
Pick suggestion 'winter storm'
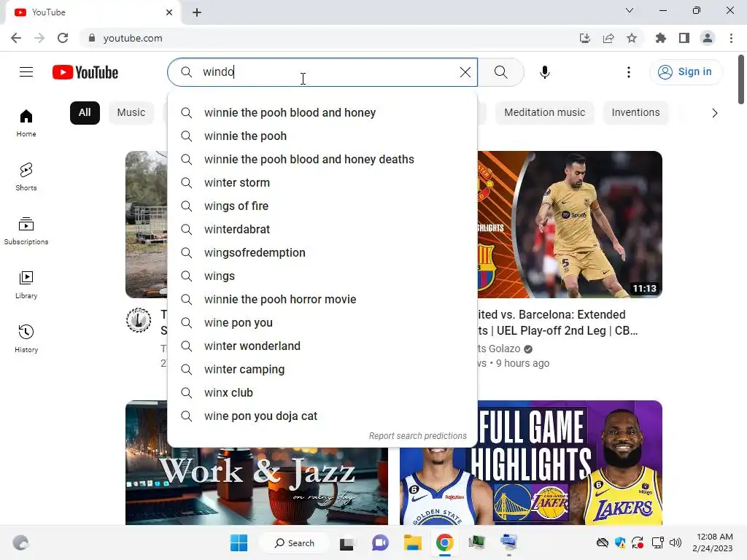322,183
